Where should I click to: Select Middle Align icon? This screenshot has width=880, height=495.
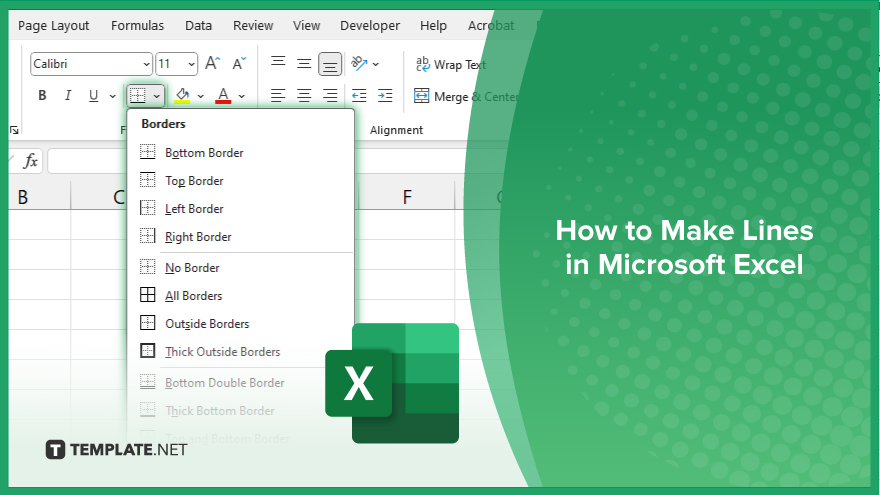(x=304, y=63)
